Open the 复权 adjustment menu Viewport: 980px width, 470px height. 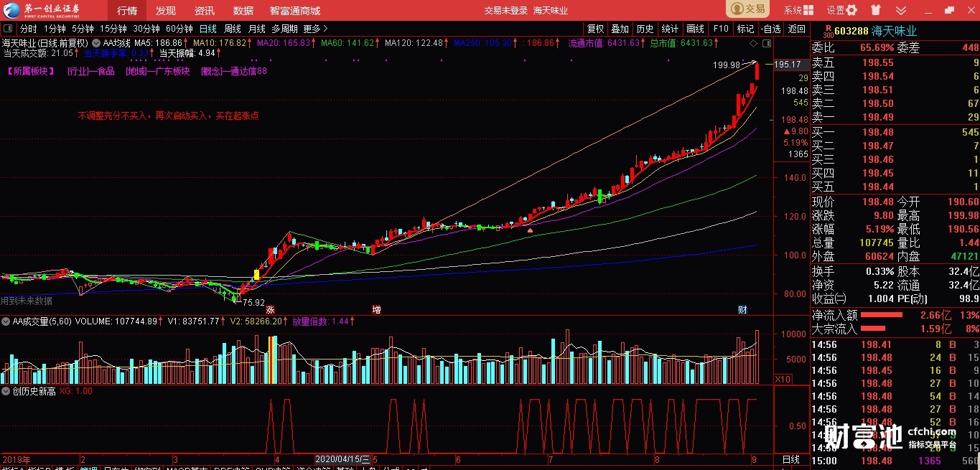pos(596,29)
